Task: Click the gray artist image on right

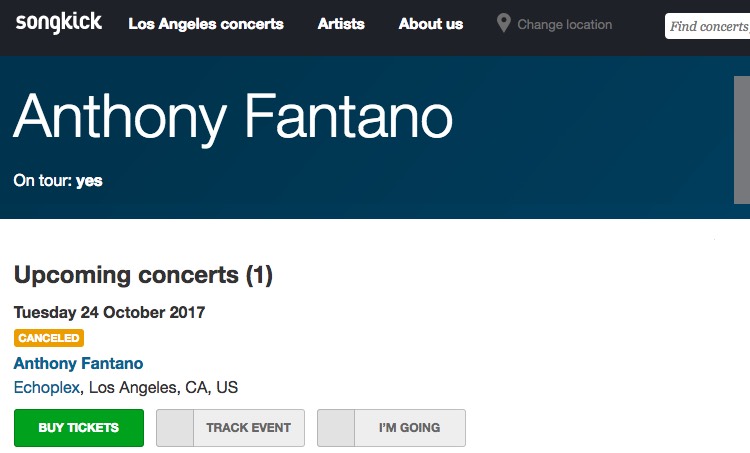Action: pyautogui.click(x=742, y=140)
